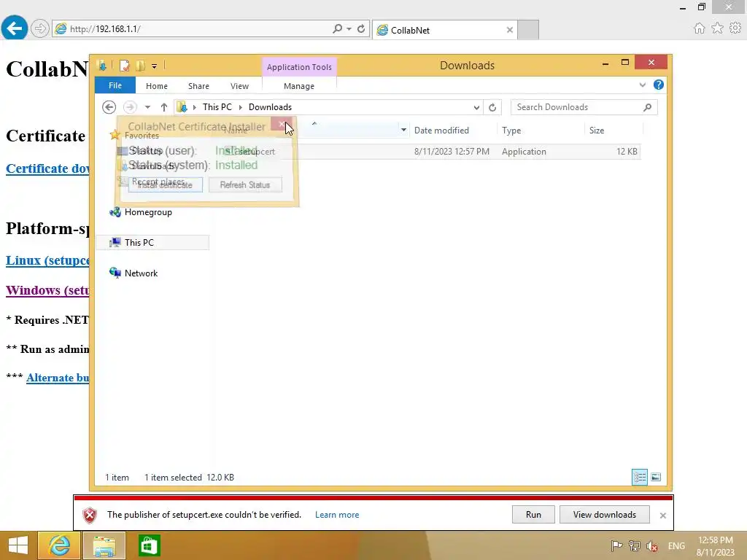The width and height of the screenshot is (747, 560).
Task: Select the setupcert file date cell
Action: 452,152
